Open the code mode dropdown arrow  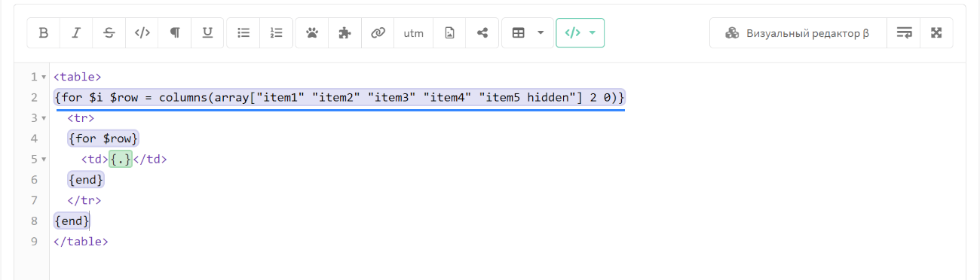coord(593,33)
